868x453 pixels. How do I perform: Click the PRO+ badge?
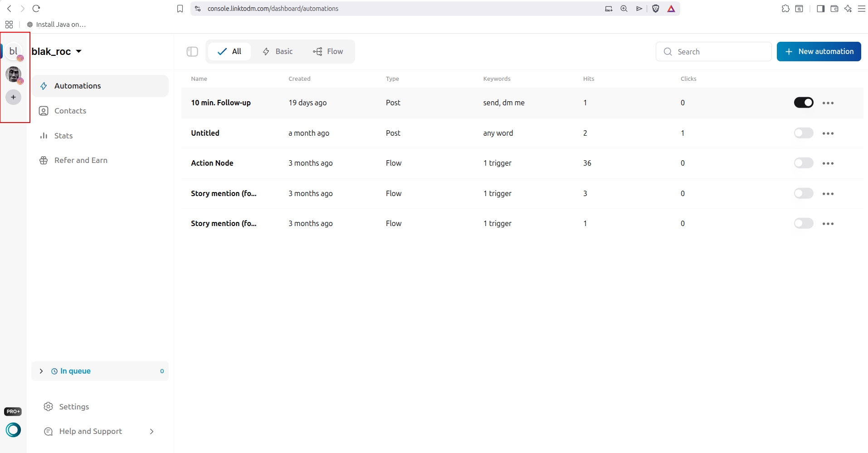pyautogui.click(x=13, y=412)
